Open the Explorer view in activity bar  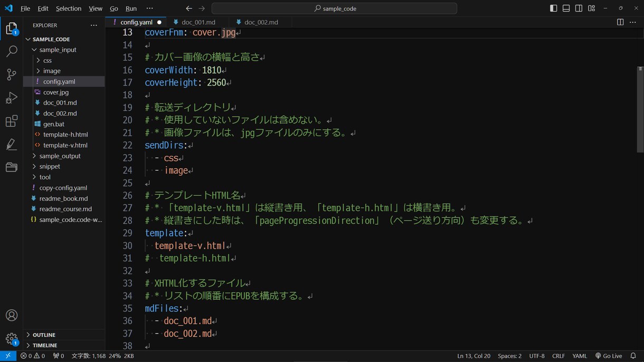12,28
